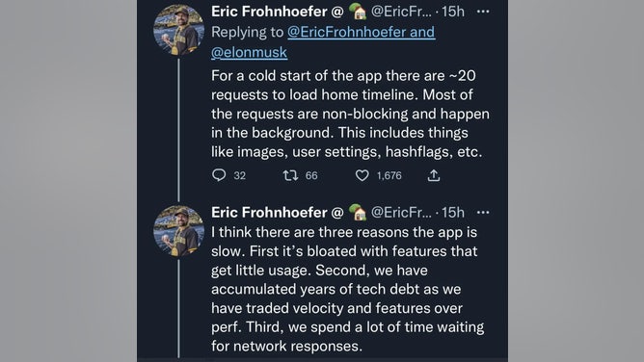Open the @elonmusk mention link
The width and height of the screenshot is (644, 362).
coord(249,53)
